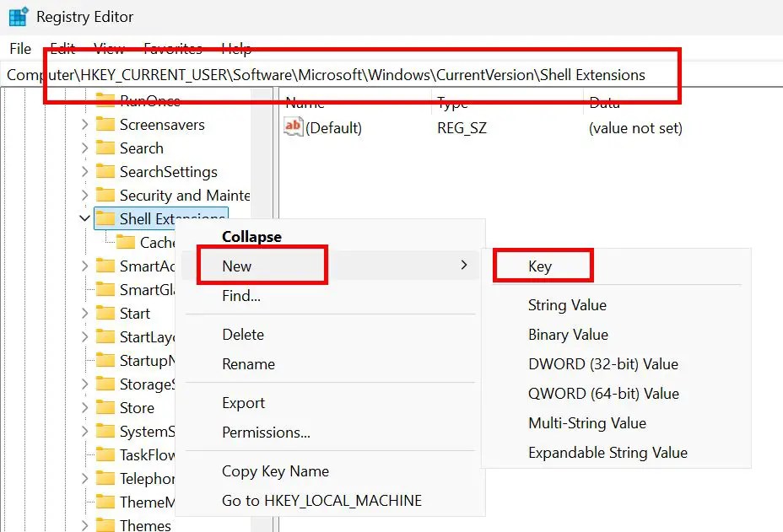This screenshot has height=532, width=783.
Task: Expand the Storage key
Action: pos(85,384)
